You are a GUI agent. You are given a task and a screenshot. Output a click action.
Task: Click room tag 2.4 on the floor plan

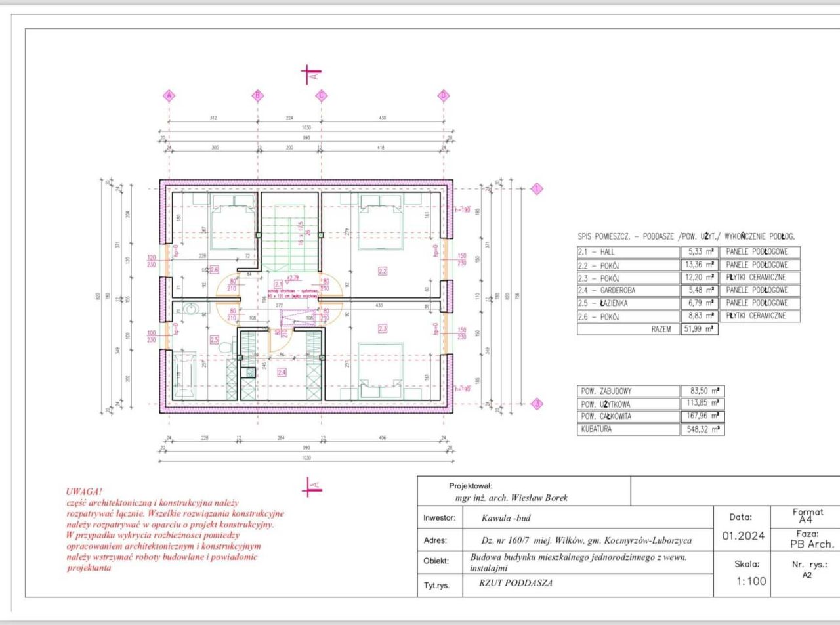pos(282,372)
